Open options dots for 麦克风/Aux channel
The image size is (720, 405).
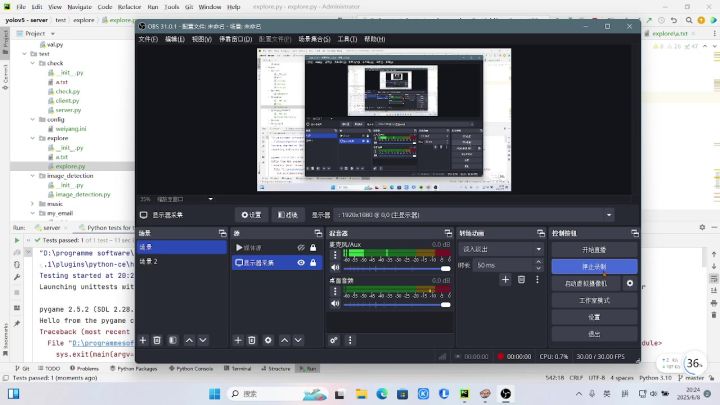pos(335,255)
